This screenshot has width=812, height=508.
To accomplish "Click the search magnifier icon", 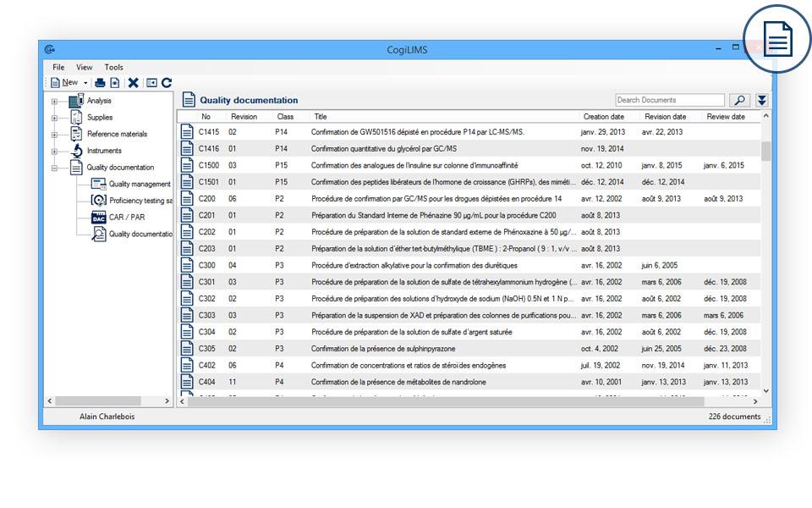I will point(740,99).
